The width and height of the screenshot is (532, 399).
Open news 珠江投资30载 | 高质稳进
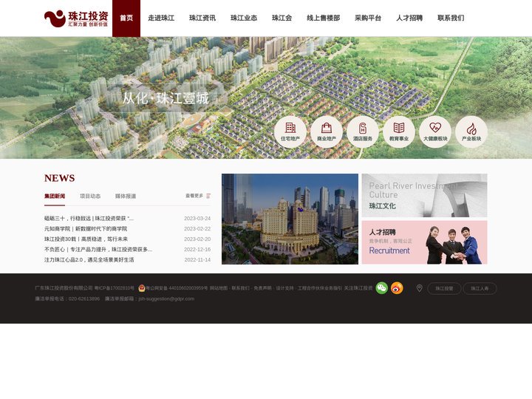click(x=86, y=239)
